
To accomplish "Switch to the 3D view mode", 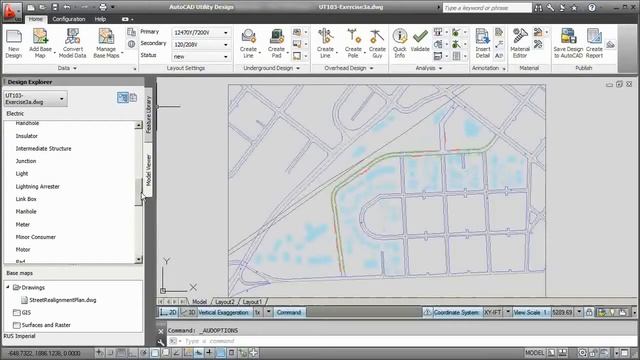I will (187, 312).
